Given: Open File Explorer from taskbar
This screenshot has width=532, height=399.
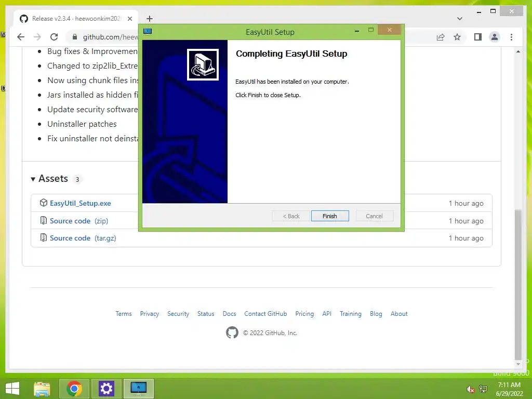Looking at the screenshot, I should pyautogui.click(x=42, y=389).
